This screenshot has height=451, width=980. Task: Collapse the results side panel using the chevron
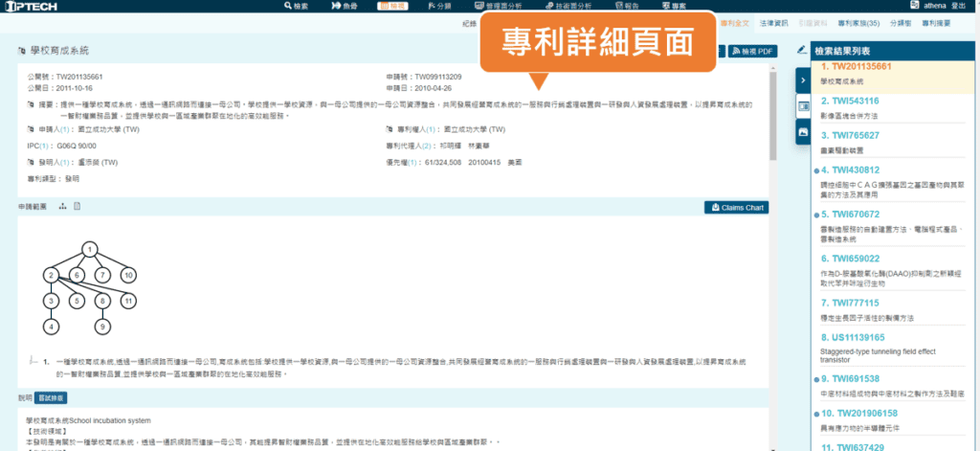803,81
